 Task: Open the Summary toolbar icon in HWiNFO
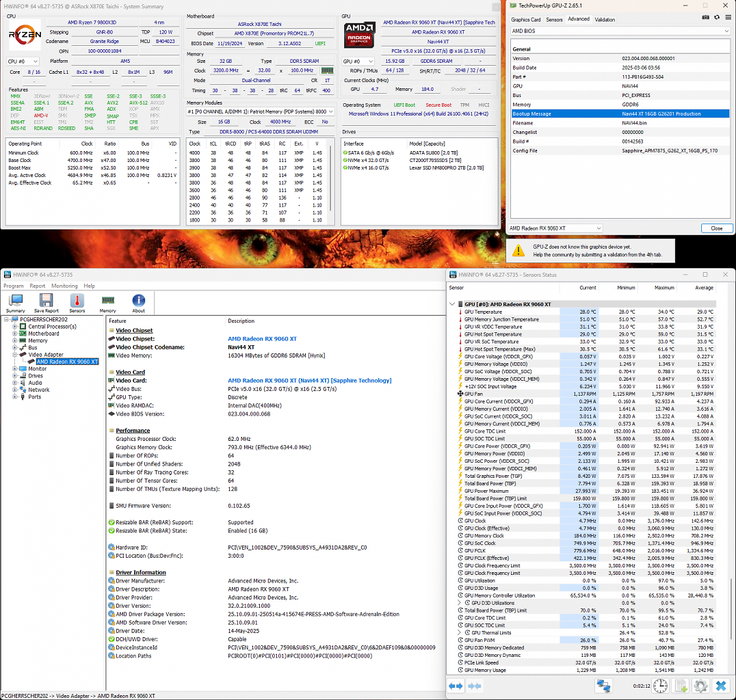pyautogui.click(x=16, y=303)
